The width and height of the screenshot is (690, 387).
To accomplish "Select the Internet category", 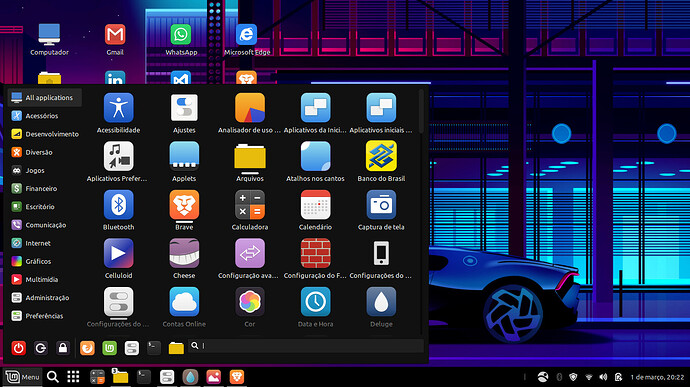I will 44,243.
